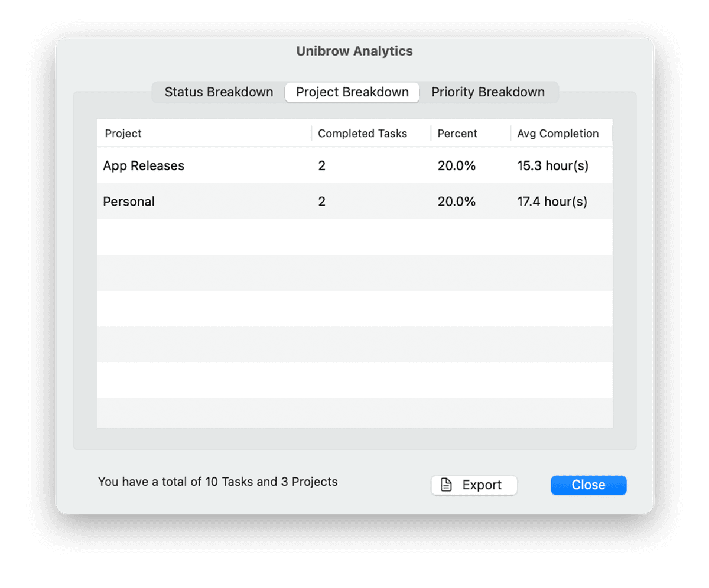Select the Project Breakdown tab
The height and width of the screenshot is (588, 709).
352,92
